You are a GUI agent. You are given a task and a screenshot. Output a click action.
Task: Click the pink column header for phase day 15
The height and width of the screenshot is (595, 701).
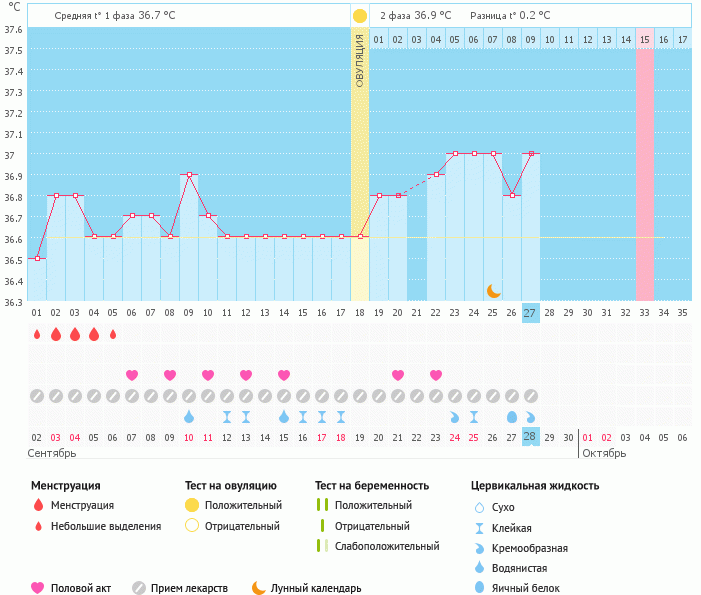pyautogui.click(x=644, y=39)
